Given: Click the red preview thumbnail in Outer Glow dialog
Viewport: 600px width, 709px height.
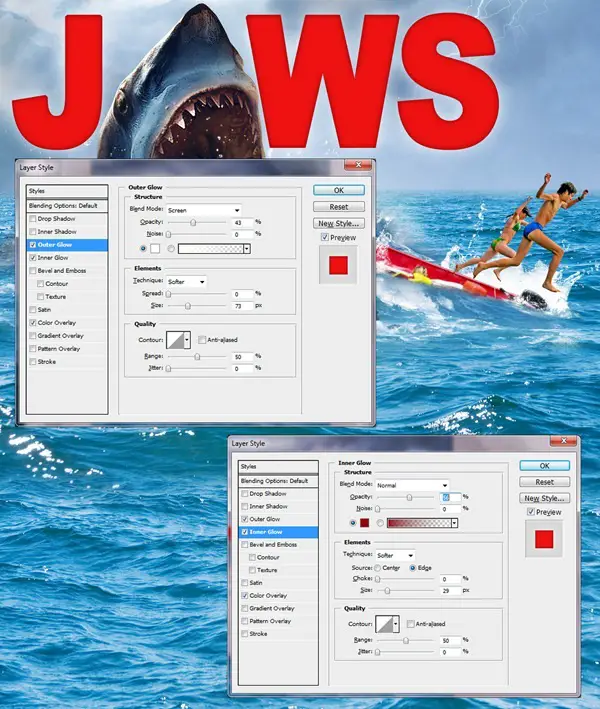Looking at the screenshot, I should pos(338,264).
